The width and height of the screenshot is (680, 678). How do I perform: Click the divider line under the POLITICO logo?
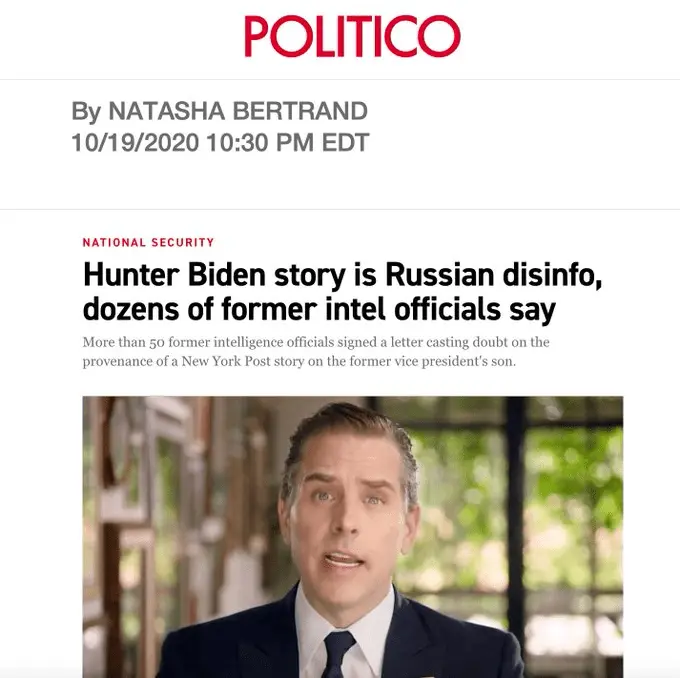340,79
